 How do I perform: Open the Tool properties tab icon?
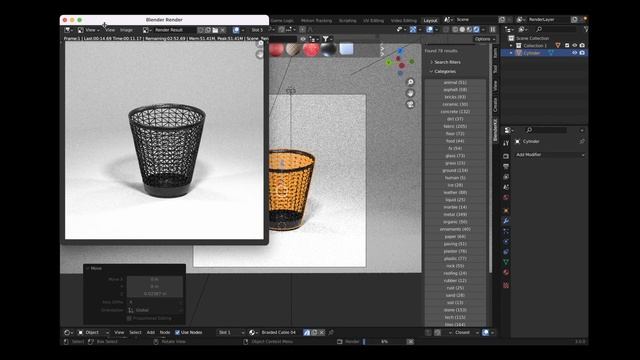(506, 143)
